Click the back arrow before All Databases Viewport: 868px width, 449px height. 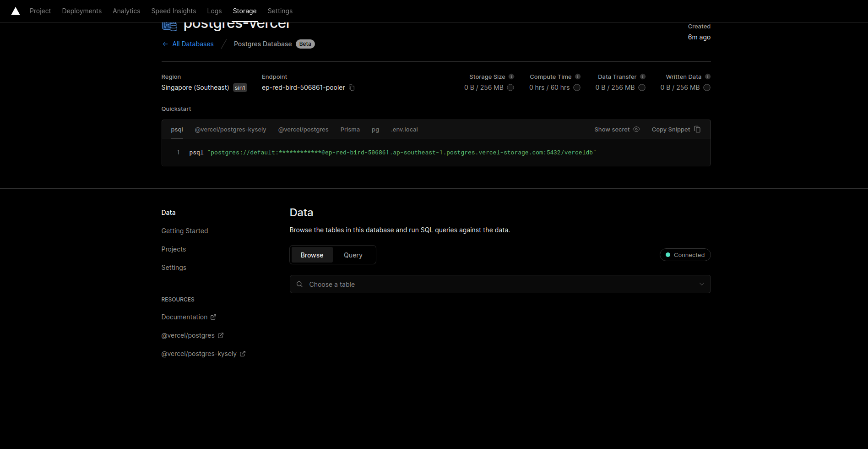165,44
